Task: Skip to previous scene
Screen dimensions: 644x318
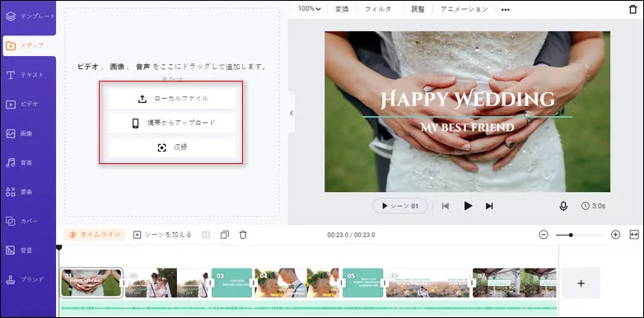Action: (446, 206)
